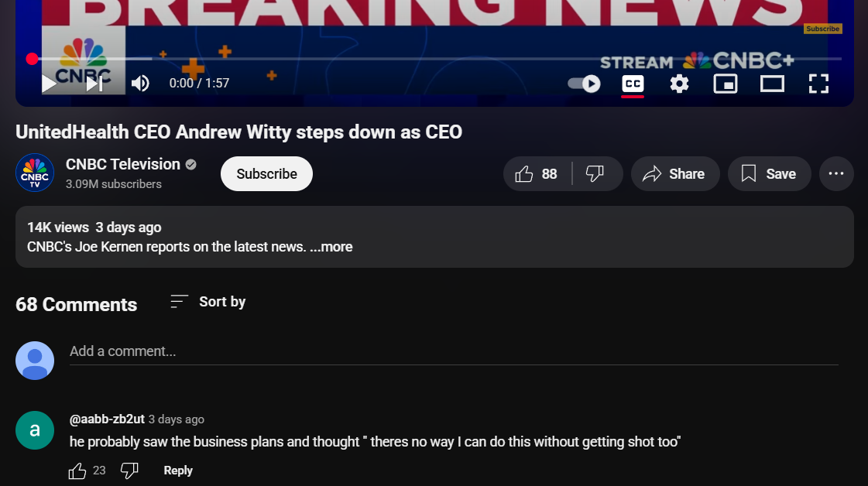This screenshot has height=486, width=868.
Task: Click the comment's 3 days ago timestamp
Action: tap(176, 419)
